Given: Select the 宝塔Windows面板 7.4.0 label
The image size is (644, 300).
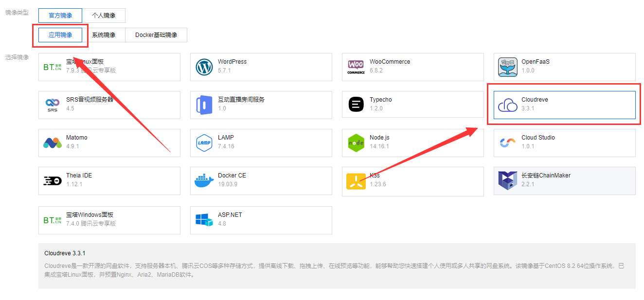Looking at the screenshot, I should click(x=91, y=219).
